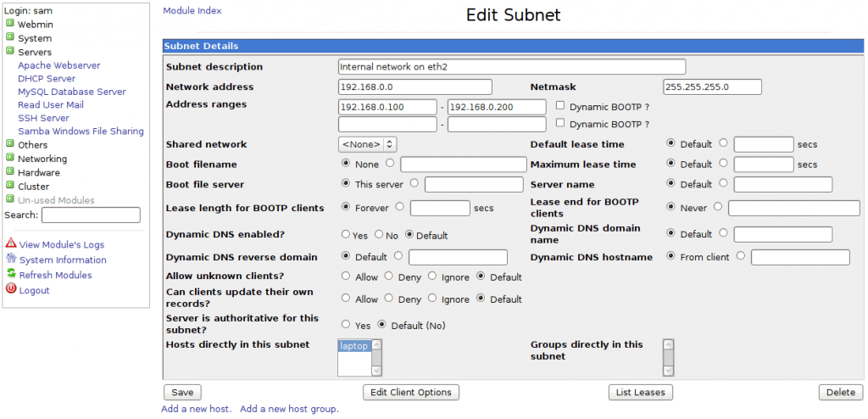Enable Dynamic BOOTP for first address range
Image resolution: width=868 pixels, height=419 pixels.
(561, 107)
